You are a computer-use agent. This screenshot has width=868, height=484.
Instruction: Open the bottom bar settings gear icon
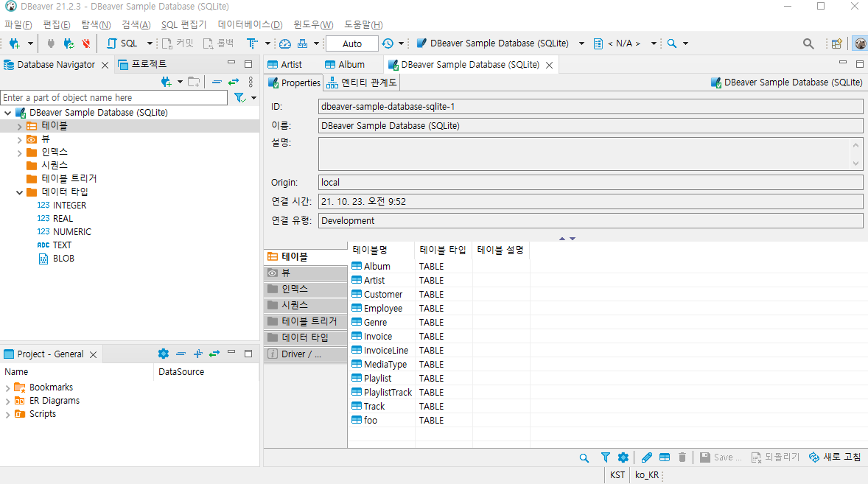pos(623,457)
